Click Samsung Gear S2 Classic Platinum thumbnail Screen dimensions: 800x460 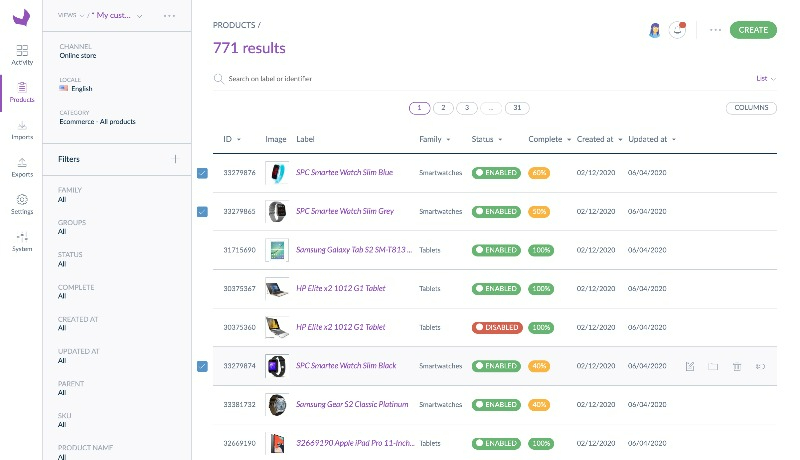(277, 405)
